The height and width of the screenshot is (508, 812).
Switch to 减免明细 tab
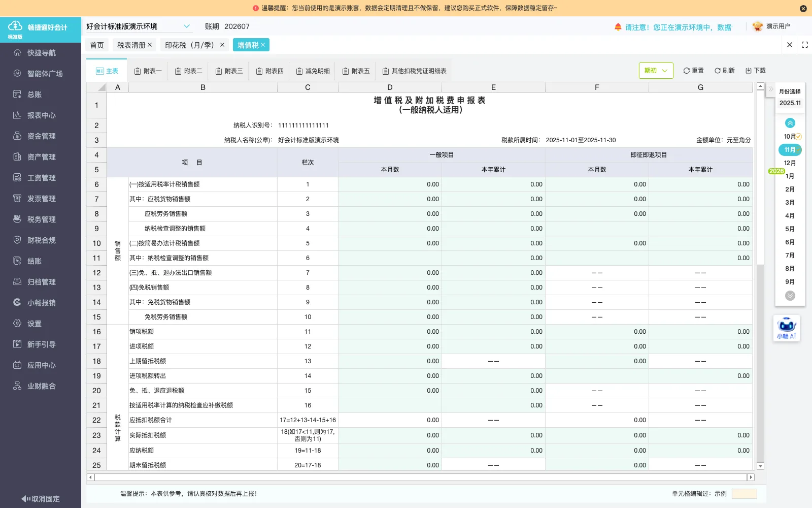click(x=313, y=71)
